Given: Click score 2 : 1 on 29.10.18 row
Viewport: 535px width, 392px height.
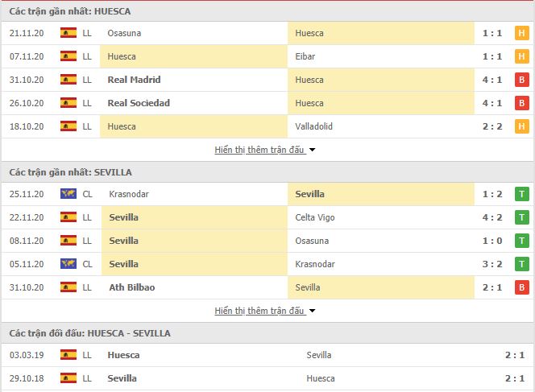Looking at the screenshot, I should pos(515,378).
